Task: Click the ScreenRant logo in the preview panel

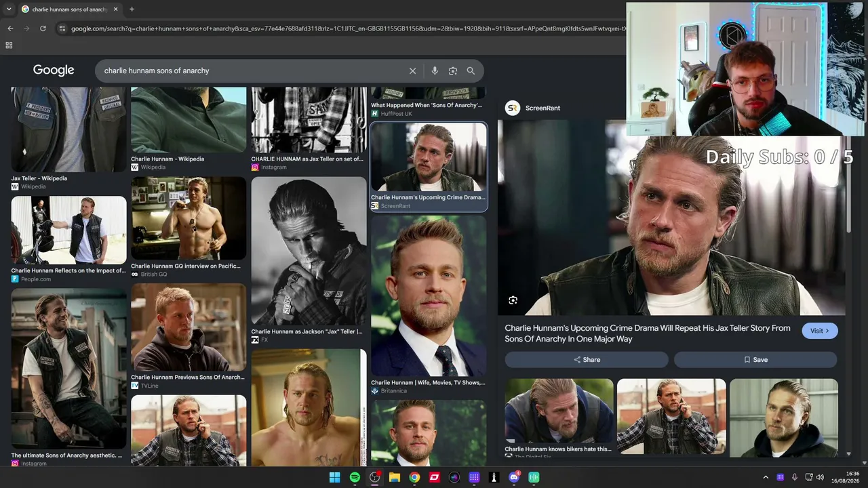Action: 513,108
